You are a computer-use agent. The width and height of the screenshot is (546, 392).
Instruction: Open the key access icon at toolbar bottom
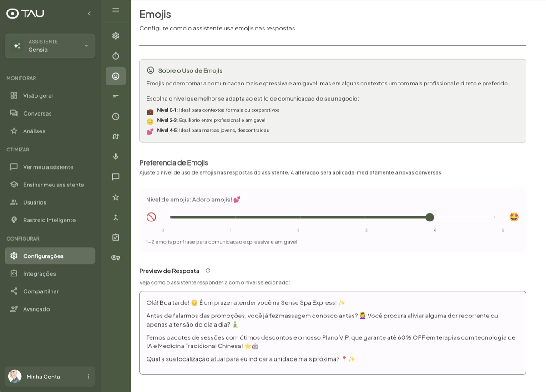click(116, 257)
